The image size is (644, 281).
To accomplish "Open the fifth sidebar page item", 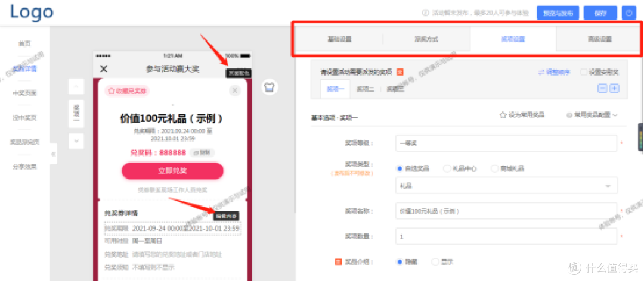I will pos(24,142).
